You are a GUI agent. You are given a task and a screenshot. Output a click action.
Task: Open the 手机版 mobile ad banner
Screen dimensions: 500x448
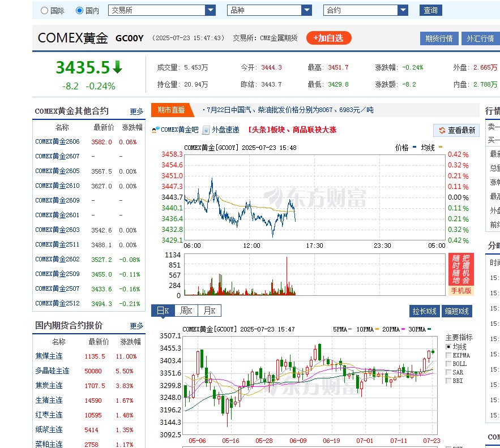(x=461, y=274)
